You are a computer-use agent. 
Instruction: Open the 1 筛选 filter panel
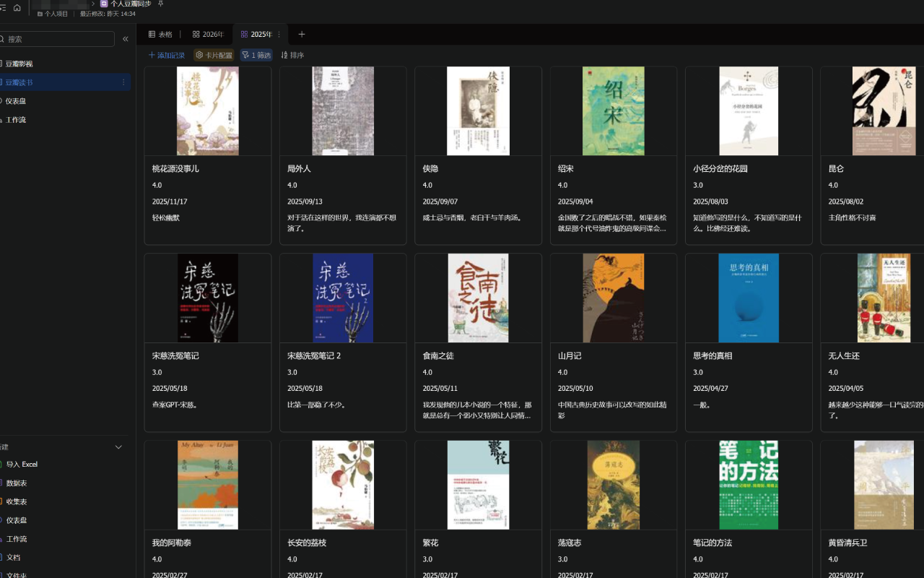click(x=256, y=55)
